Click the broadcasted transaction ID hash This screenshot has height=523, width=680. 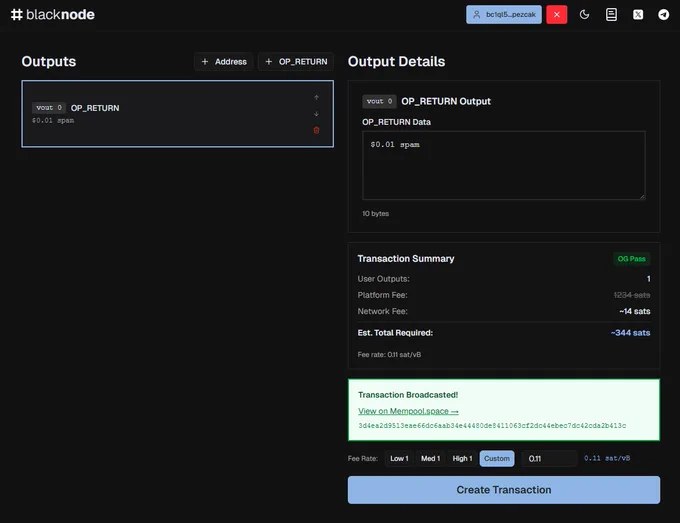point(492,426)
